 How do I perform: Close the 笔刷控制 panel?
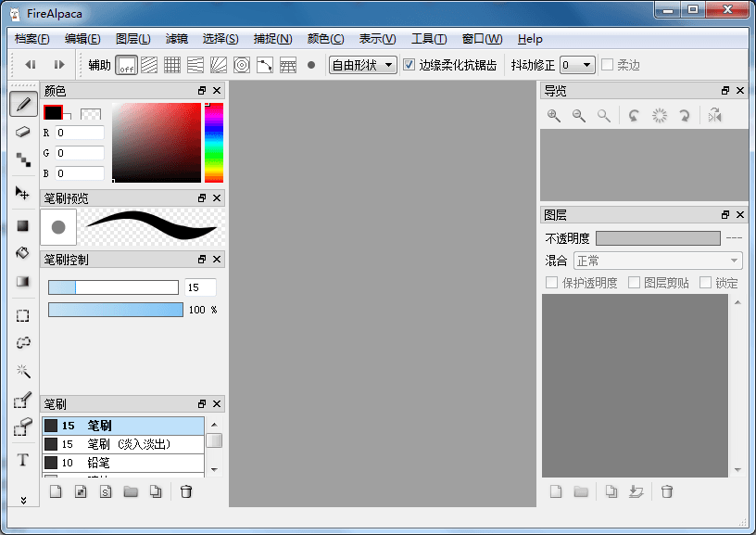(x=217, y=259)
